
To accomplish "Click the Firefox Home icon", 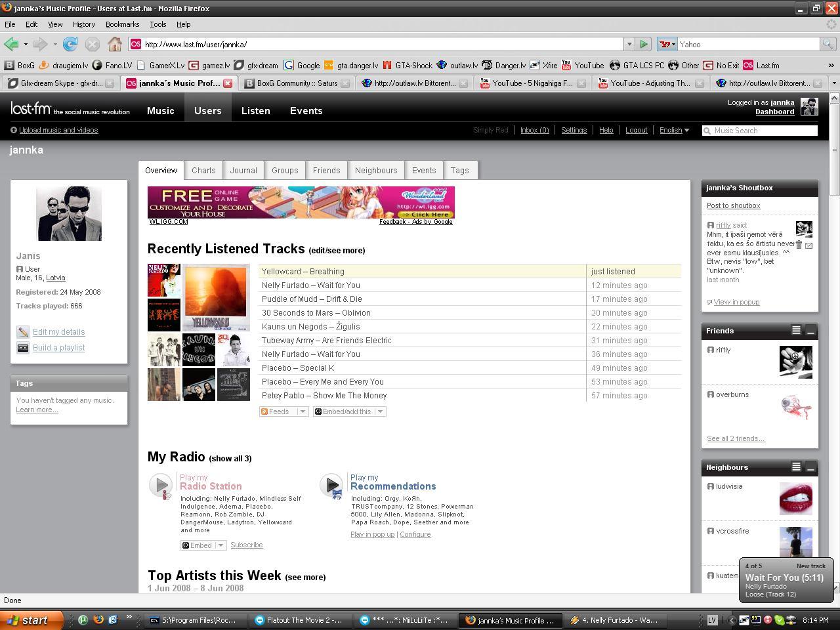I will tap(115, 44).
